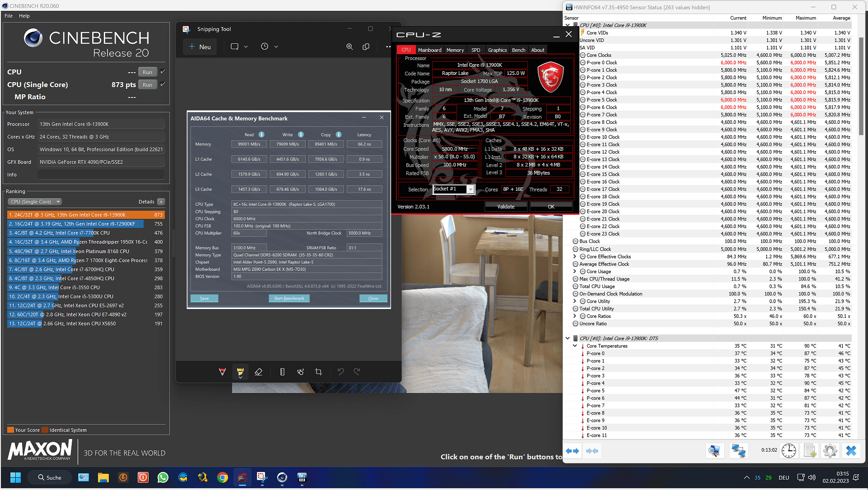The image size is (868, 490).
Task: Expand the Core Ratios row
Action: (574, 316)
